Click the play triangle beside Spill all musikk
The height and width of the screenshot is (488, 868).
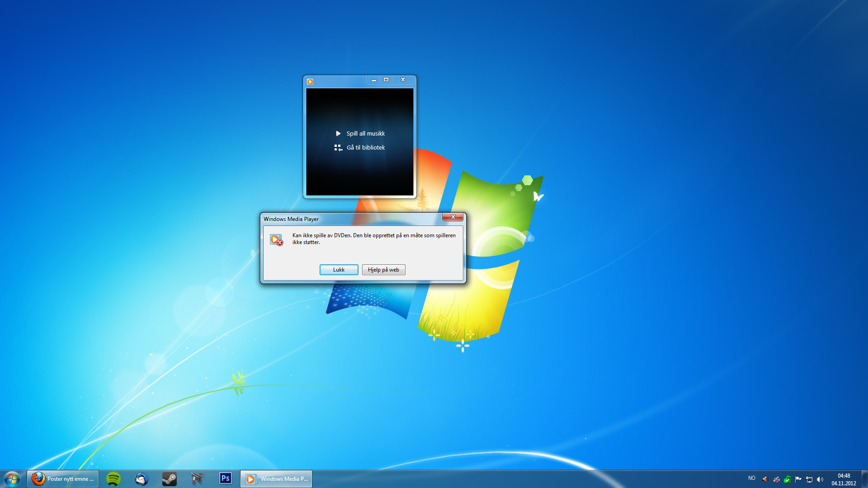point(338,133)
